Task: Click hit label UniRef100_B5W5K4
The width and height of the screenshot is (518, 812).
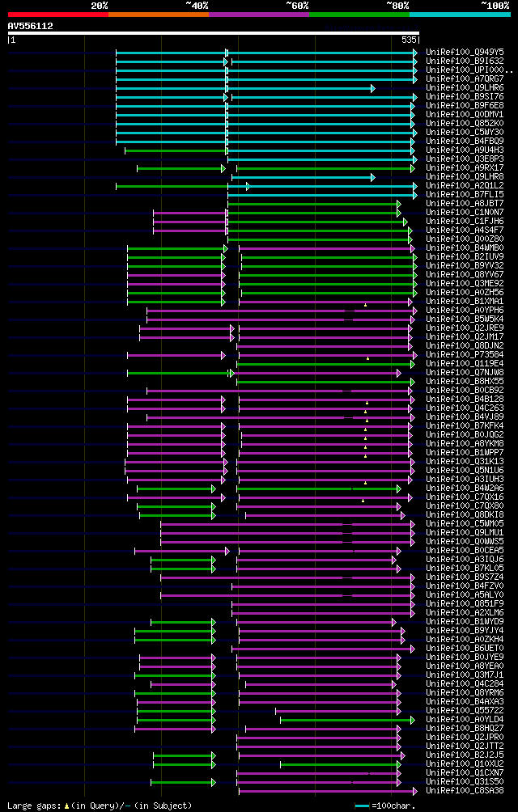Action: coord(465,319)
